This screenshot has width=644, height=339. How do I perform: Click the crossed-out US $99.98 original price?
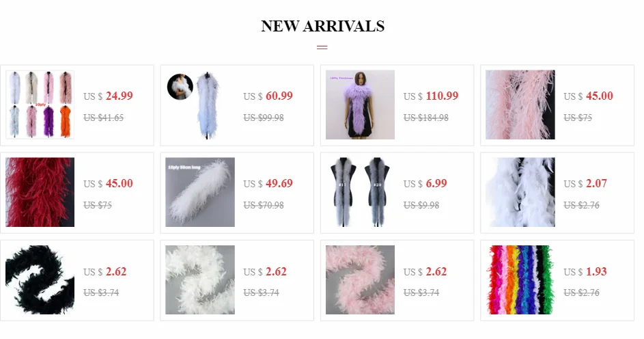point(264,118)
